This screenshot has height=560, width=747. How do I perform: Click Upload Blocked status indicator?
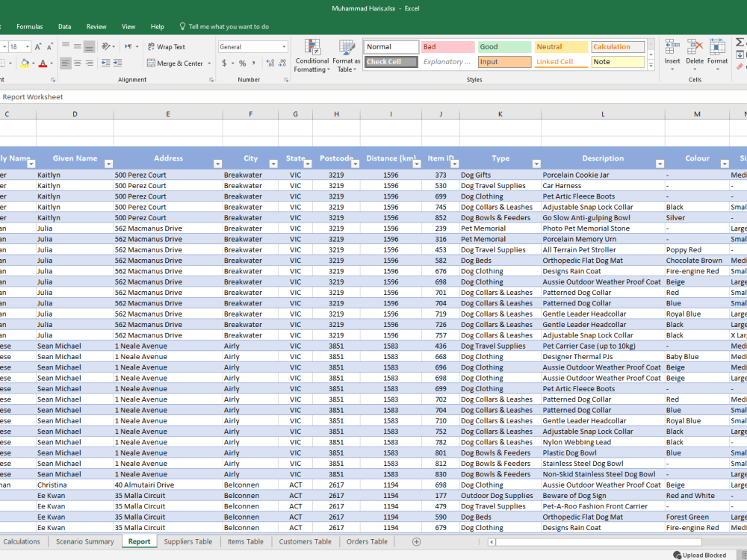point(699,555)
